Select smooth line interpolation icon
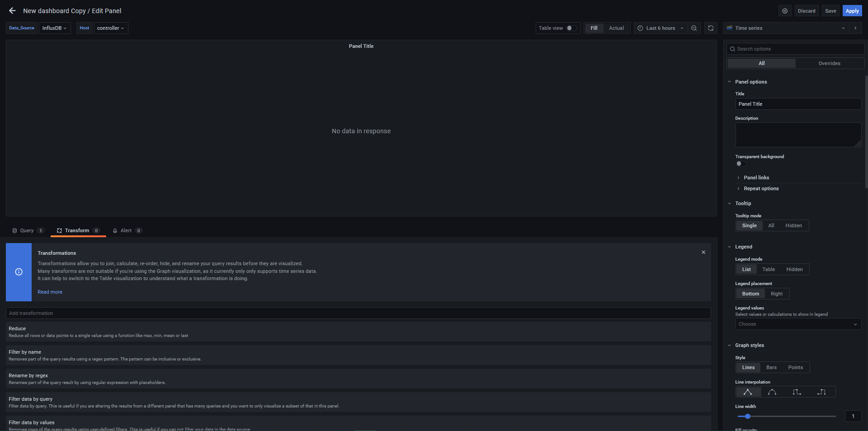This screenshot has width=868, height=431. click(772, 392)
